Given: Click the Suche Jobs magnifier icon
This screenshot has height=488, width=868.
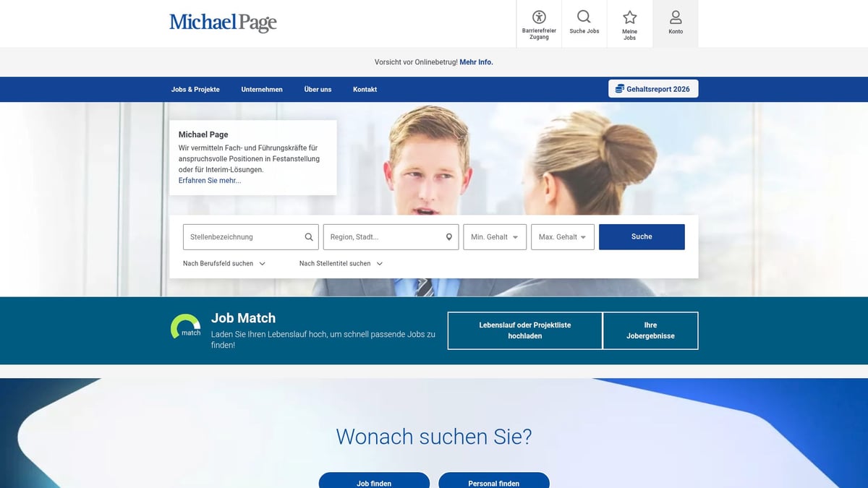Looking at the screenshot, I should point(584,17).
